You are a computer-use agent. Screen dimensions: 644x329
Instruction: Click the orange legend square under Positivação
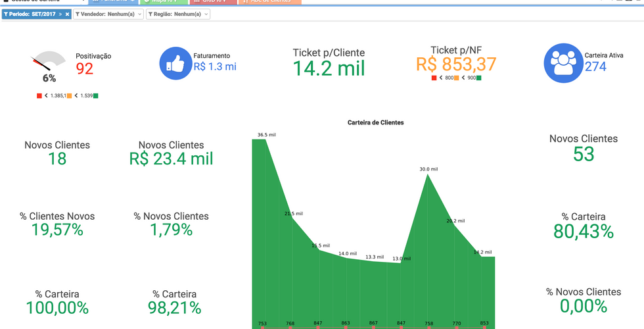[x=70, y=96]
